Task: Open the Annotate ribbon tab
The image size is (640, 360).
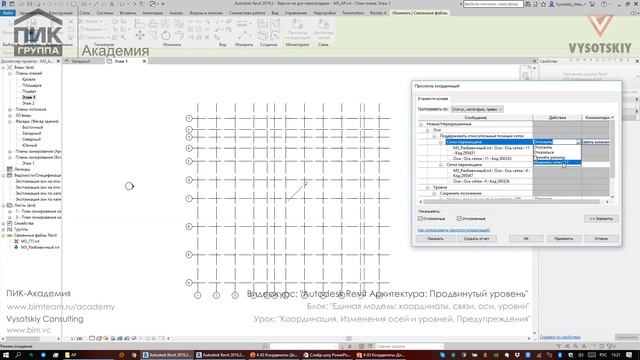Action: point(152,13)
